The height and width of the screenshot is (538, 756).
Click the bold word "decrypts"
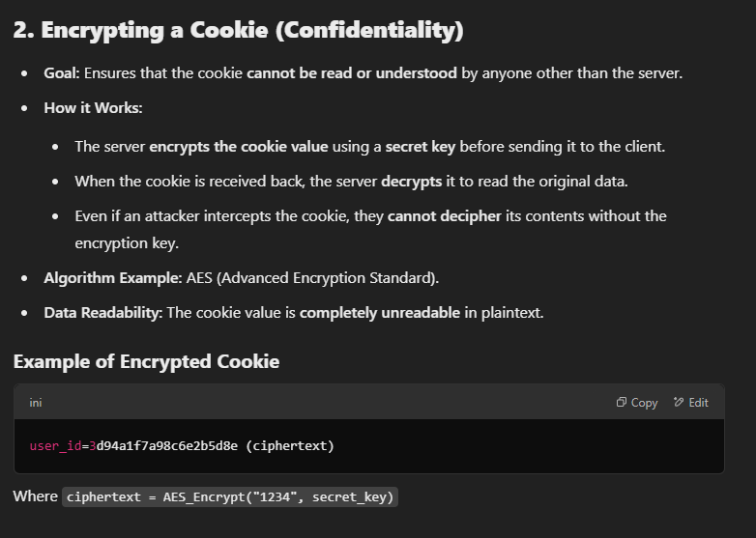[412, 182]
